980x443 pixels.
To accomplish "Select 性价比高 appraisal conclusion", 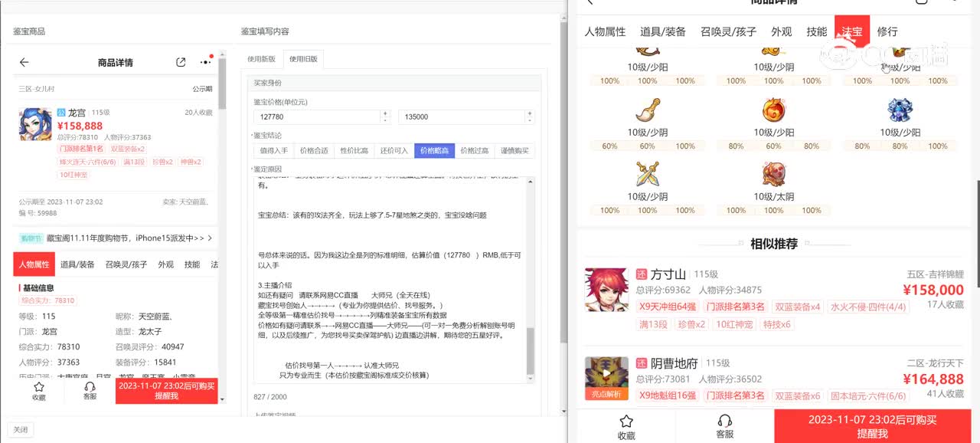I will pos(354,151).
